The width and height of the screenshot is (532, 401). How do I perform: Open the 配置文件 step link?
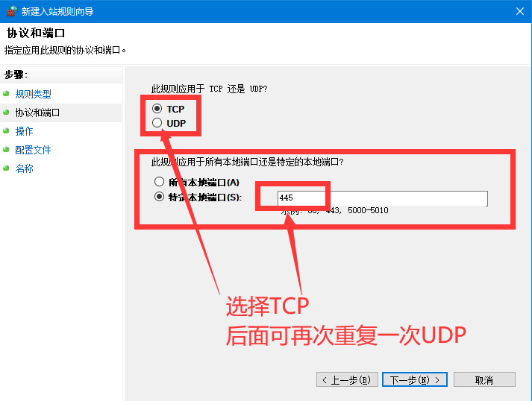coord(34,150)
